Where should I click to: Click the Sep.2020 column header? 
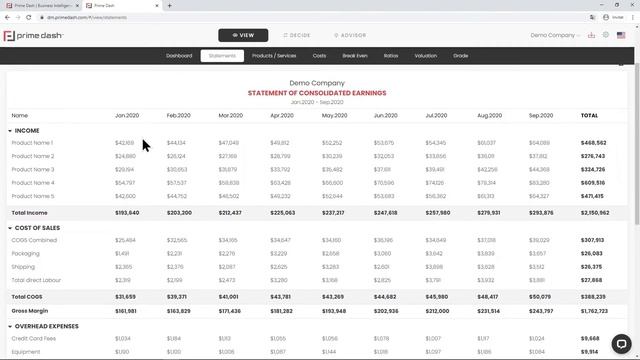(x=541, y=116)
